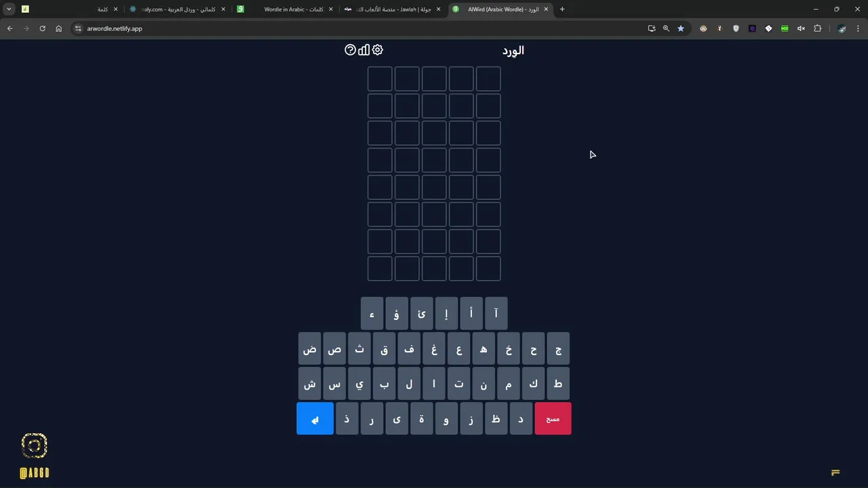Open the Chrome profile avatar
The width and height of the screenshot is (868, 488).
(x=842, y=28)
